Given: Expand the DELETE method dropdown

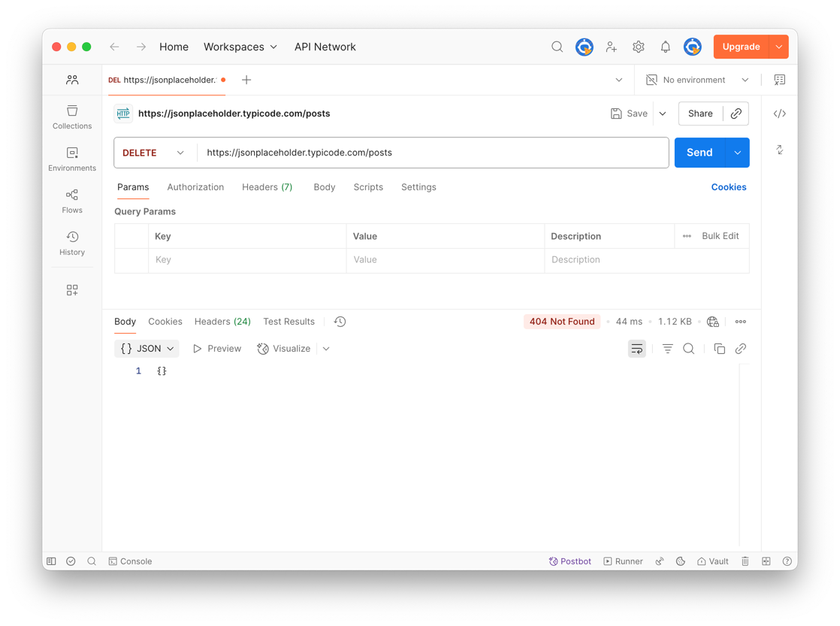Looking at the screenshot, I should click(154, 153).
